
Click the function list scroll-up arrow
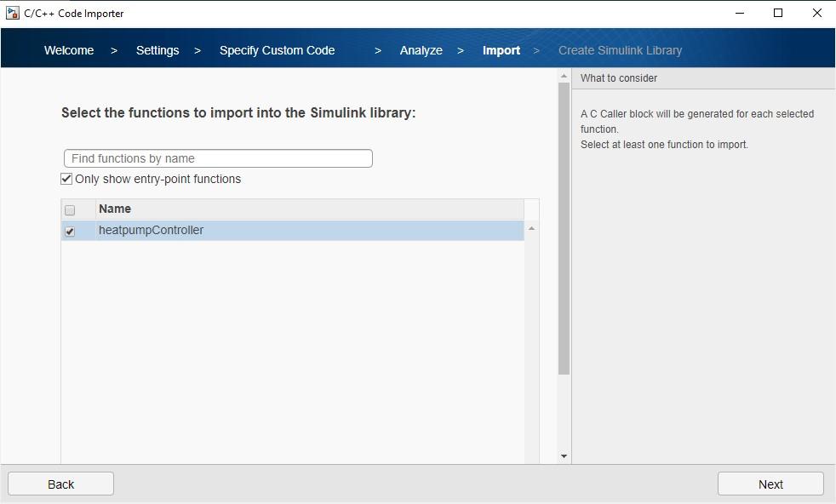[x=531, y=228]
